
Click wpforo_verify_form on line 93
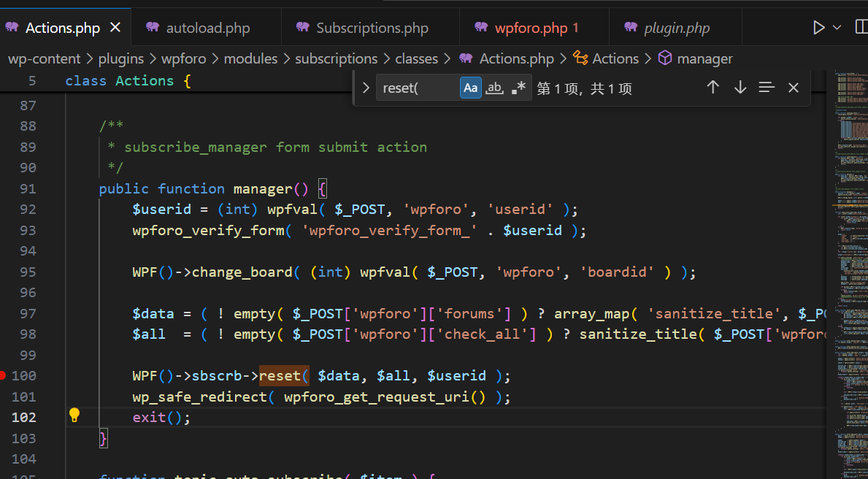click(x=208, y=230)
